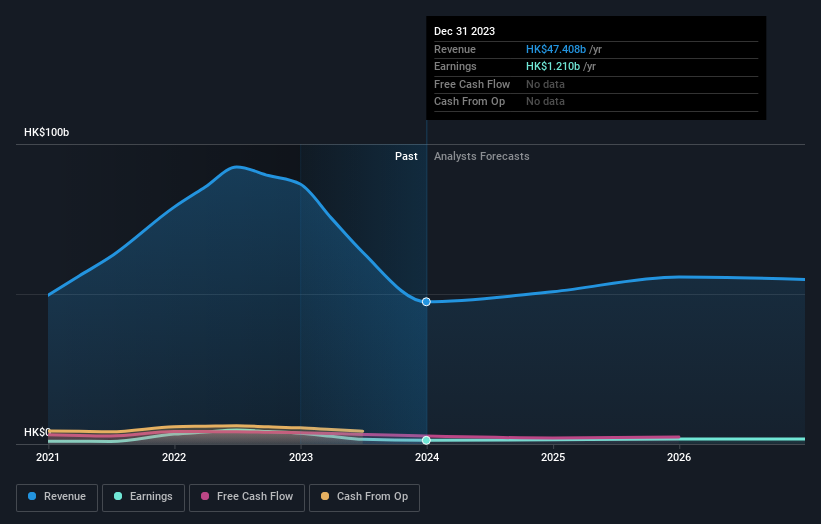Click the teal Earnings legend dot

pyautogui.click(x=118, y=496)
